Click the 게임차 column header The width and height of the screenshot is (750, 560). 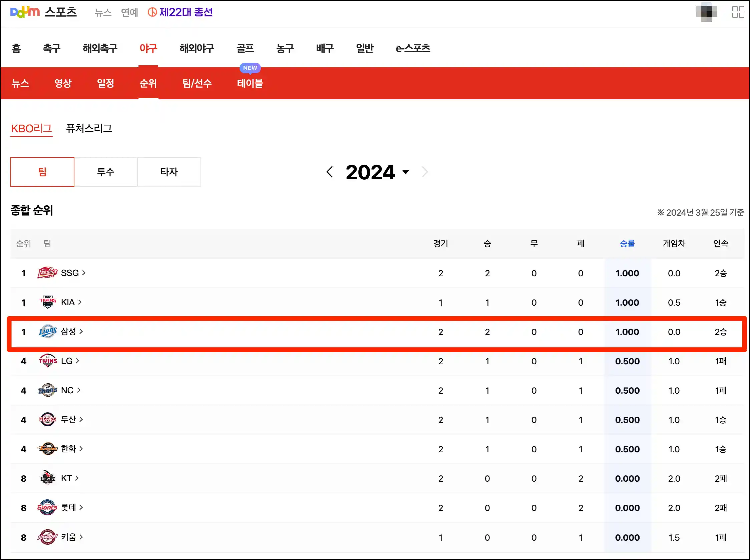point(674,243)
